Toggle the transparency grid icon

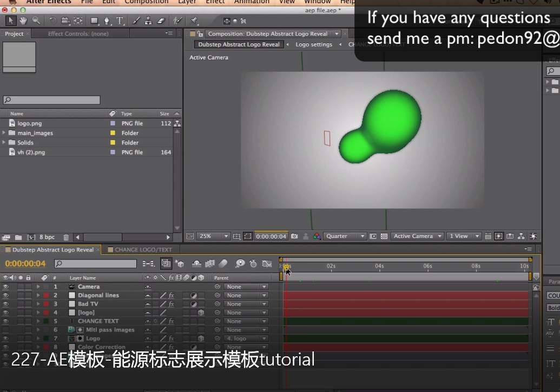pos(384,236)
